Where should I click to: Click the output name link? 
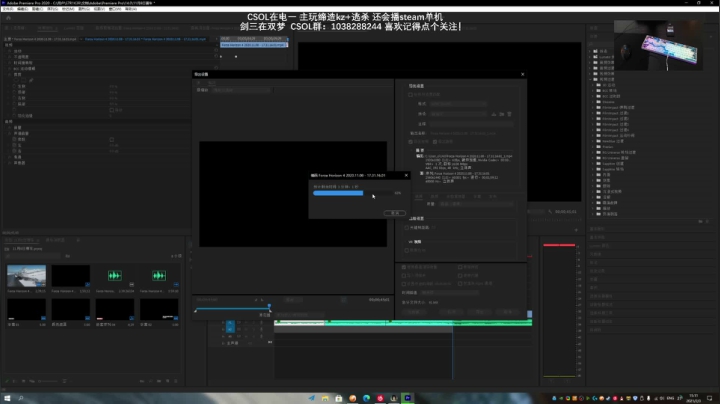click(x=462, y=133)
